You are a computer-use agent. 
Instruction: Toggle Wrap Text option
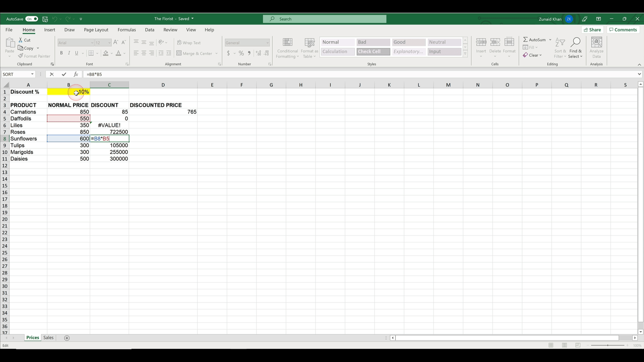[189, 43]
